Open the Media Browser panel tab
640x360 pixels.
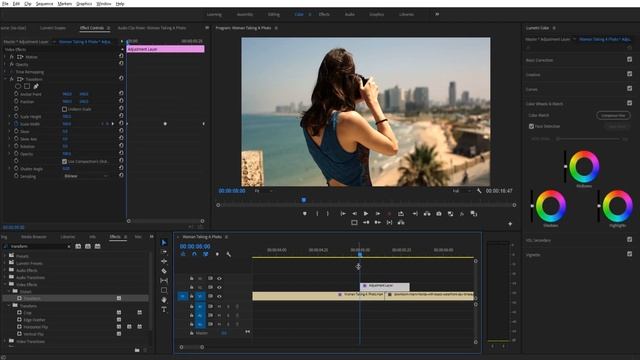click(34, 237)
